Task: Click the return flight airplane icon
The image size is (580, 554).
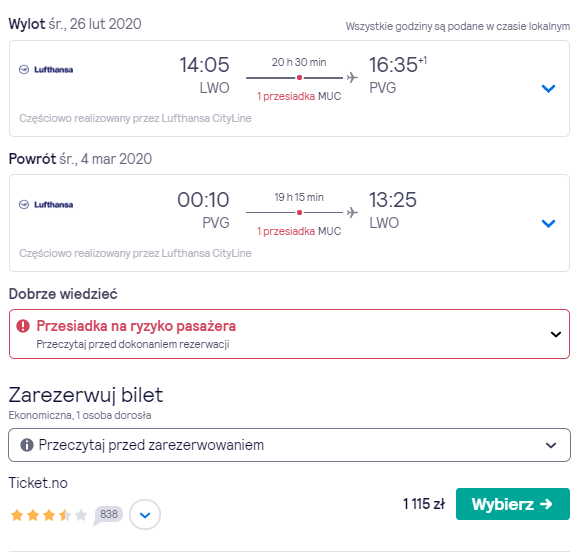Action: pos(352,213)
